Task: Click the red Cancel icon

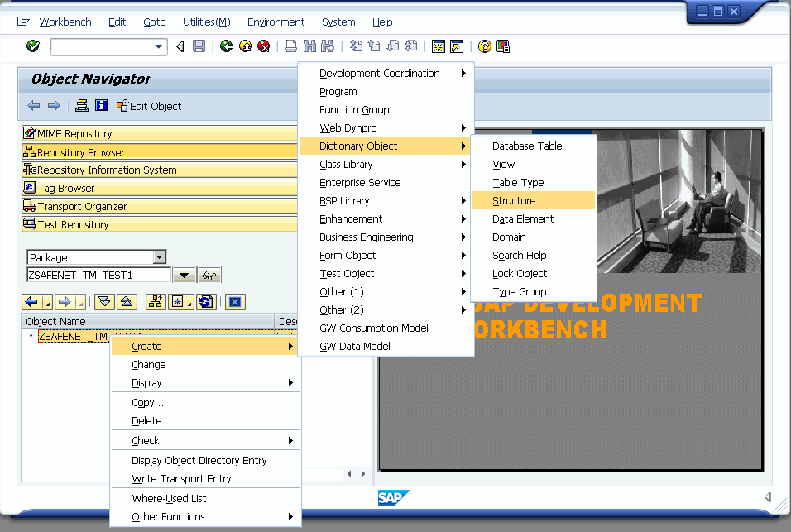Action: pyautogui.click(x=263, y=46)
